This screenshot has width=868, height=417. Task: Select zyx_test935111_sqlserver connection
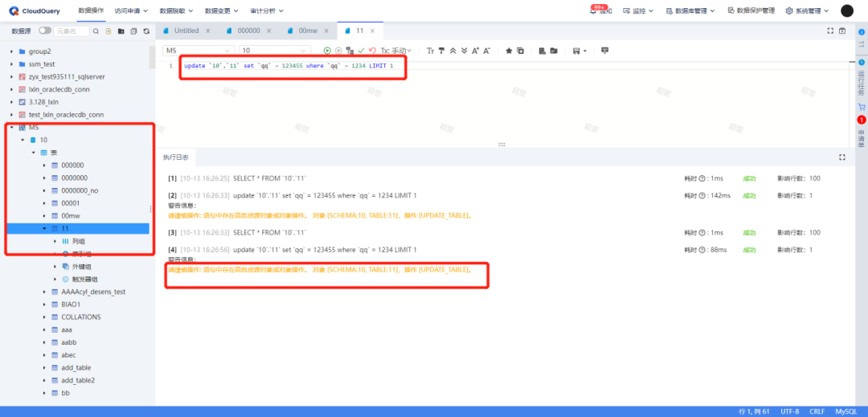click(x=67, y=77)
